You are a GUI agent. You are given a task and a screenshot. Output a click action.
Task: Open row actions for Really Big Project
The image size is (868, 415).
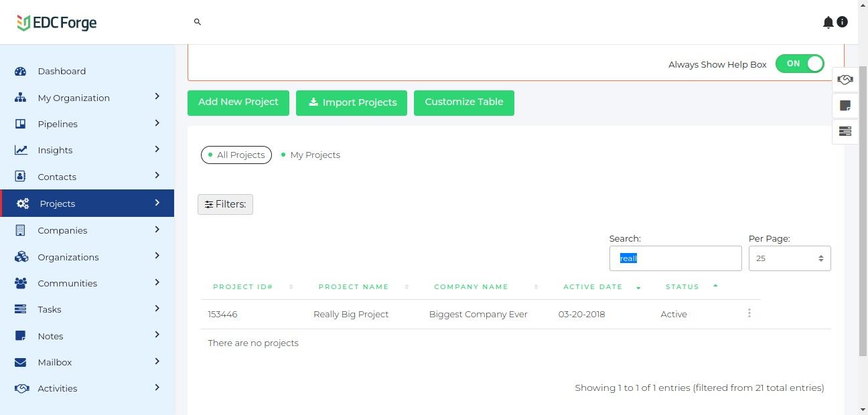click(749, 313)
